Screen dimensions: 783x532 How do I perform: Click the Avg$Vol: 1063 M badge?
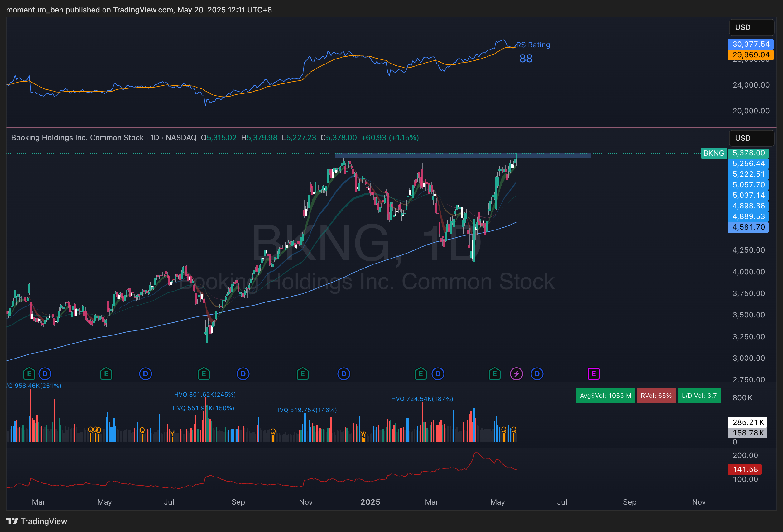pos(605,396)
